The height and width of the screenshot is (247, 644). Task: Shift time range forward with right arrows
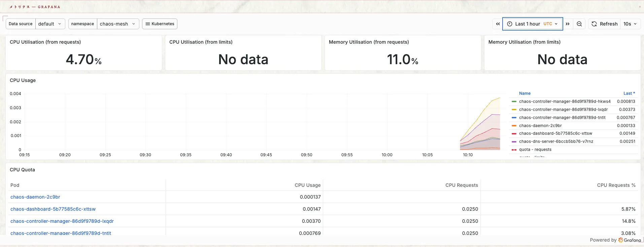tap(568, 24)
